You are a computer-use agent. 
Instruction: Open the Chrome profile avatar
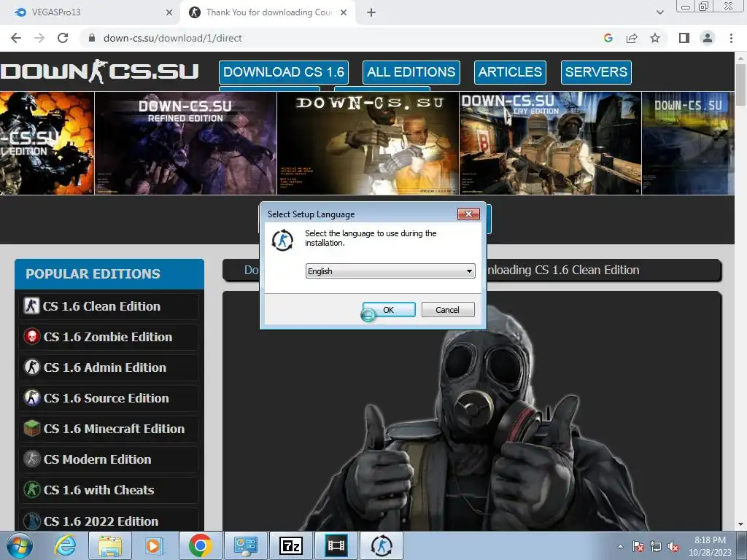pyautogui.click(x=708, y=38)
